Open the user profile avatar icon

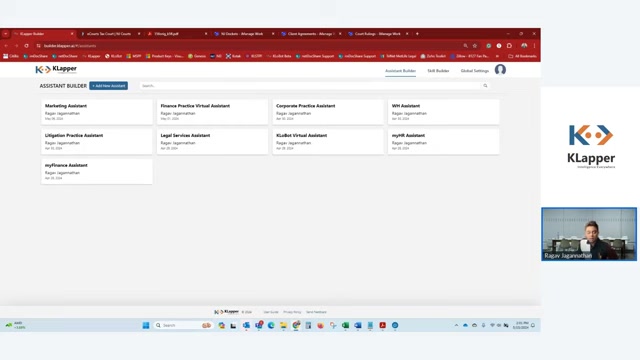(x=500, y=70)
